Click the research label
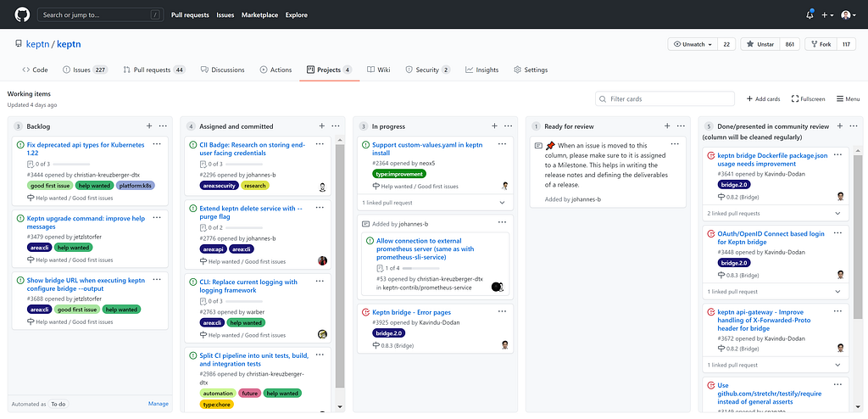868x419 pixels. [x=255, y=186]
